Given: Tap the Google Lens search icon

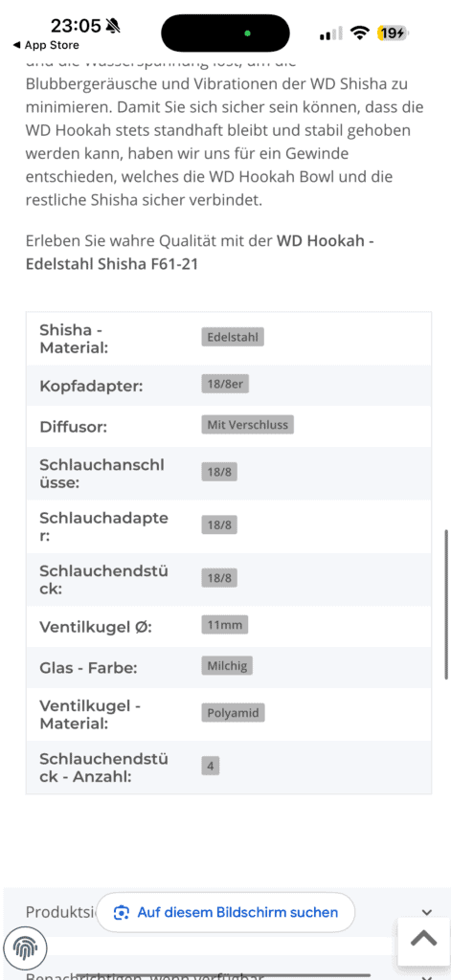Looking at the screenshot, I should click(x=121, y=912).
